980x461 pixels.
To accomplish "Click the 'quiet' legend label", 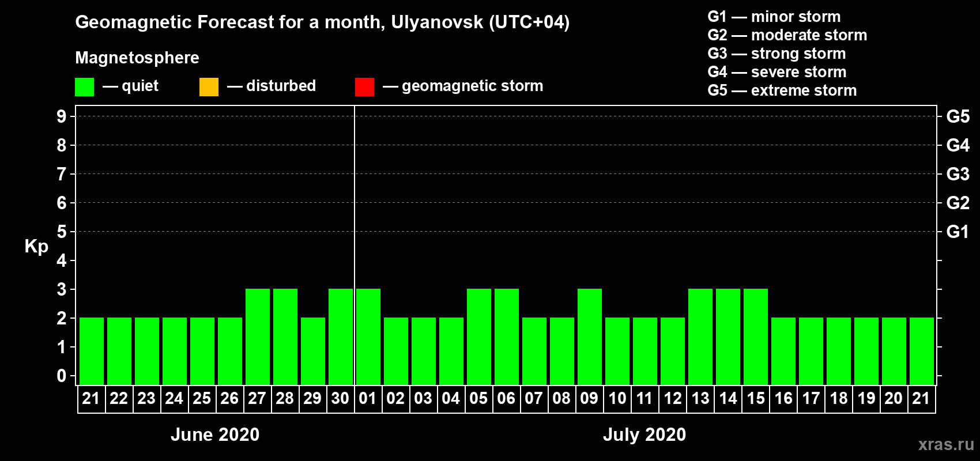I will [140, 86].
